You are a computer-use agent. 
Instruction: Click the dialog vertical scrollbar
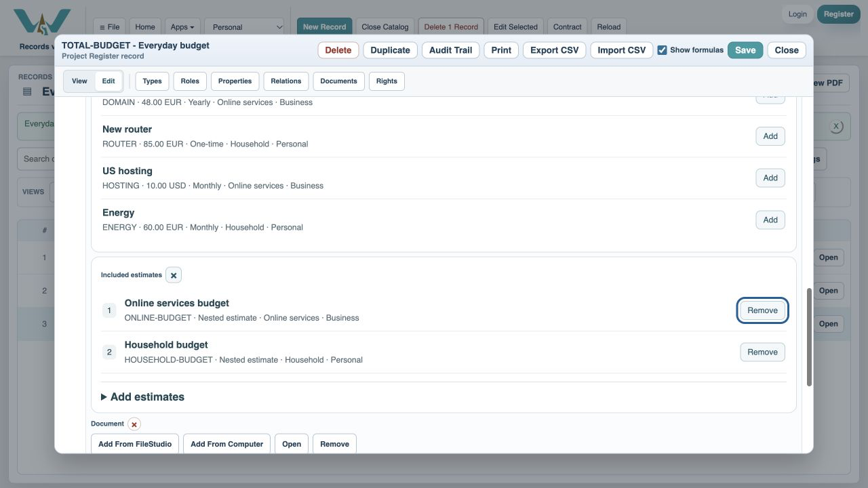pyautogui.click(x=809, y=338)
